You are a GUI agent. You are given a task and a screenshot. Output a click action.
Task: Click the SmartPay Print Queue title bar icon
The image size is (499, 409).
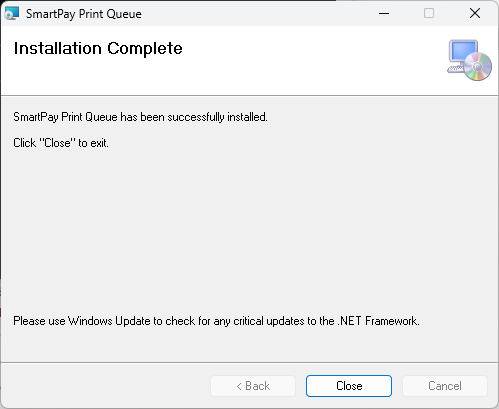pyautogui.click(x=12, y=13)
